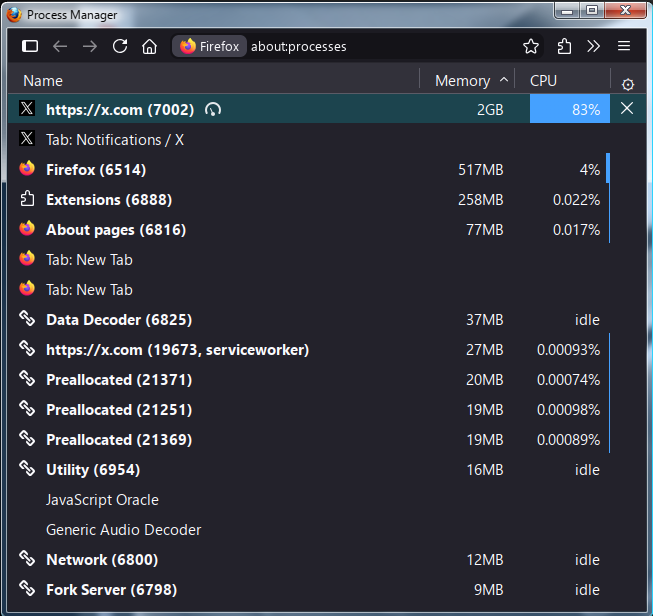The height and width of the screenshot is (616, 653).
Task: Click the gear icon beside CPU header
Action: 628,85
